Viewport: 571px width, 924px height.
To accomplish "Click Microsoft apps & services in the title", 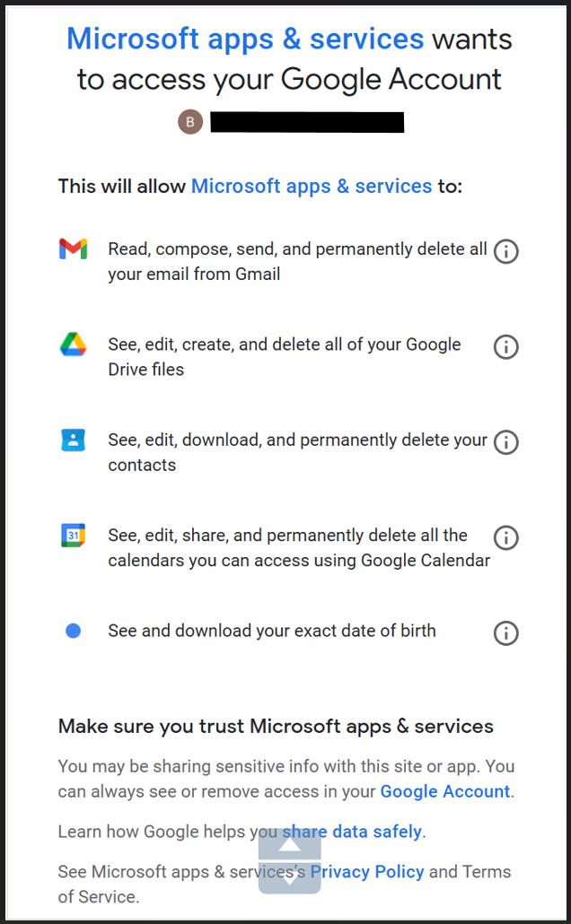I will pyautogui.click(x=245, y=39).
